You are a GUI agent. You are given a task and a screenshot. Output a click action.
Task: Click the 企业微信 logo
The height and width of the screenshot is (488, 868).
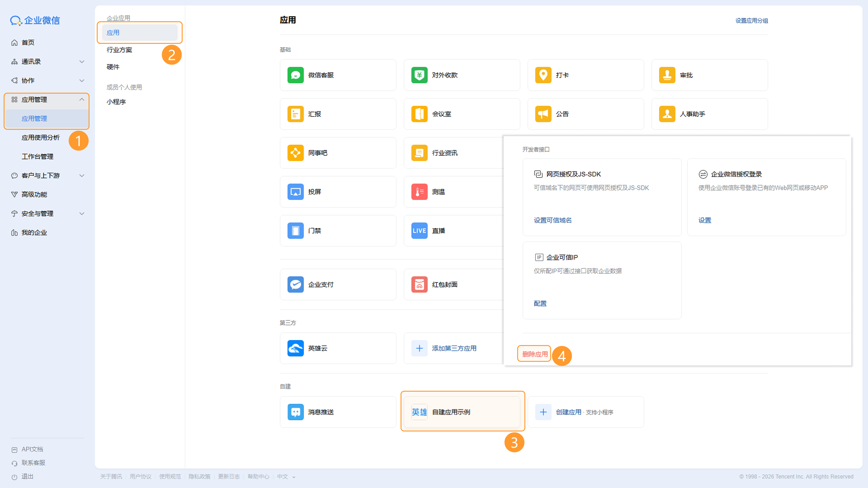pos(35,21)
